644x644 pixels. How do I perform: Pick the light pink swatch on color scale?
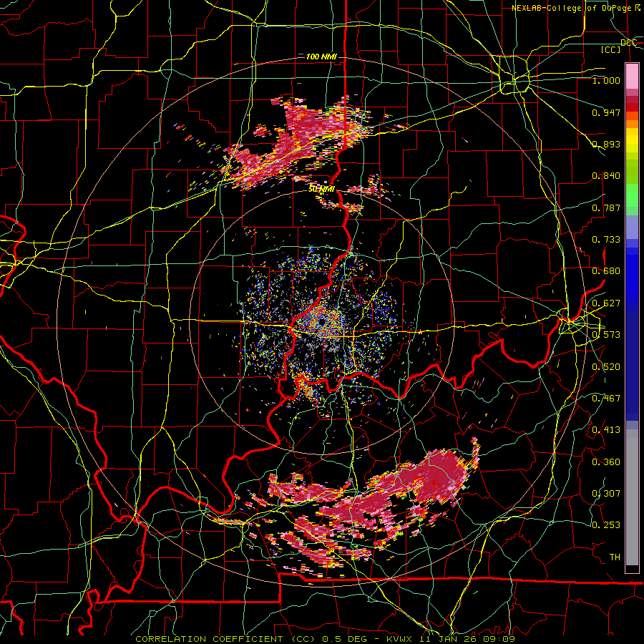[x=632, y=76]
